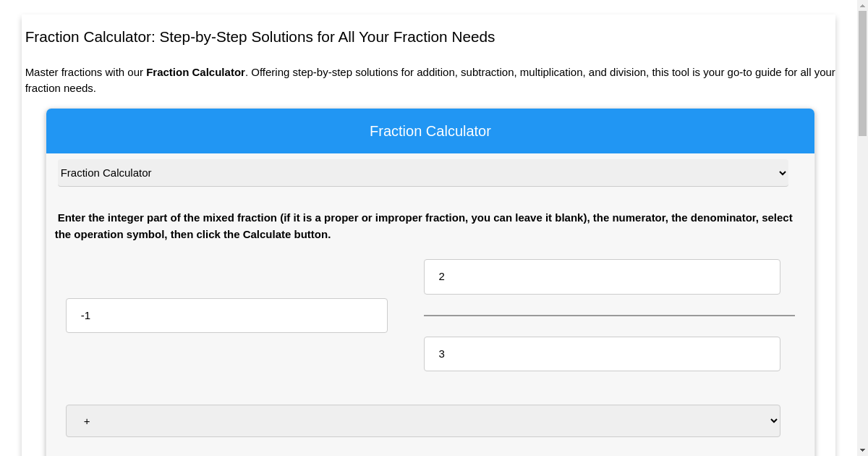Choose the + option in the operation selector
The image size is (868, 456).
87,421
